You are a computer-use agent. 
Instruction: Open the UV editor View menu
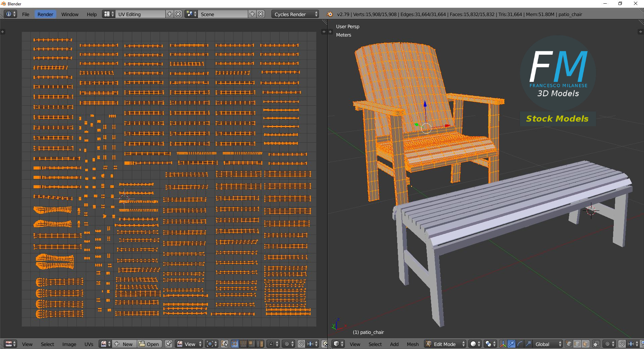[27, 344]
